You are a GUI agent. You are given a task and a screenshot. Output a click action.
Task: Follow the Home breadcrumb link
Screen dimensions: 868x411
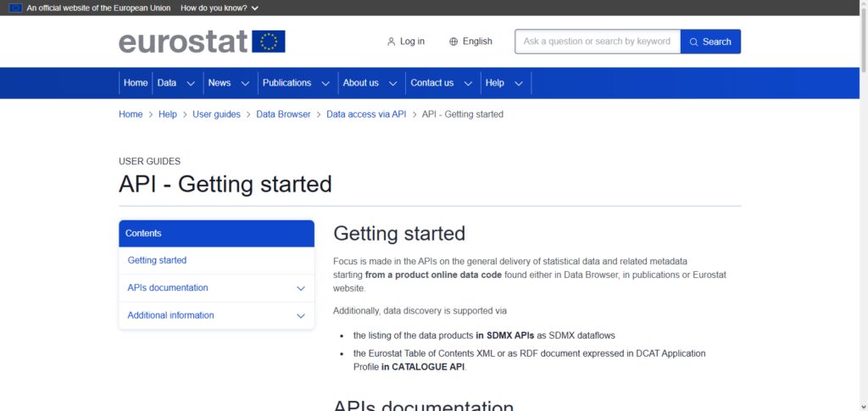131,114
